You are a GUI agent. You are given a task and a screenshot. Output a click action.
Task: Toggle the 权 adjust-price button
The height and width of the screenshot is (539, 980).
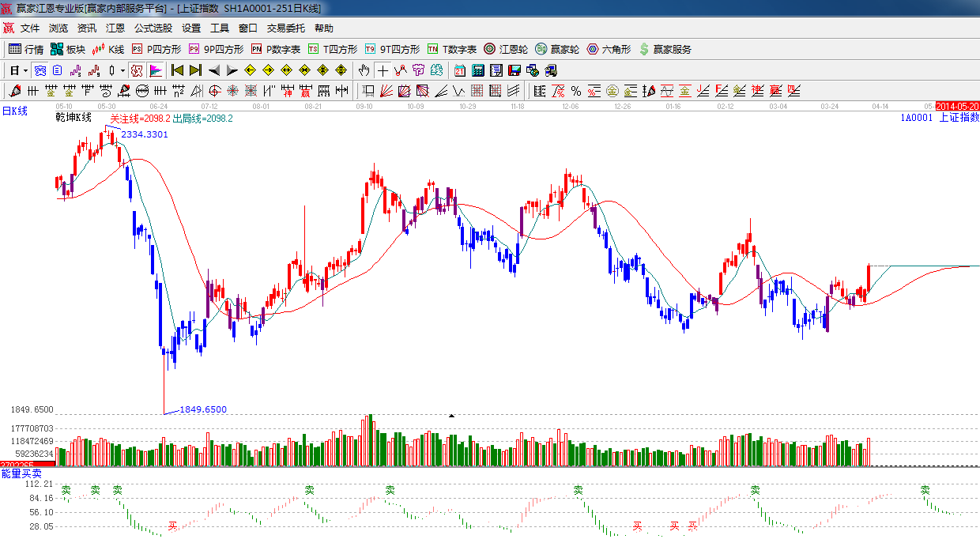(137, 70)
